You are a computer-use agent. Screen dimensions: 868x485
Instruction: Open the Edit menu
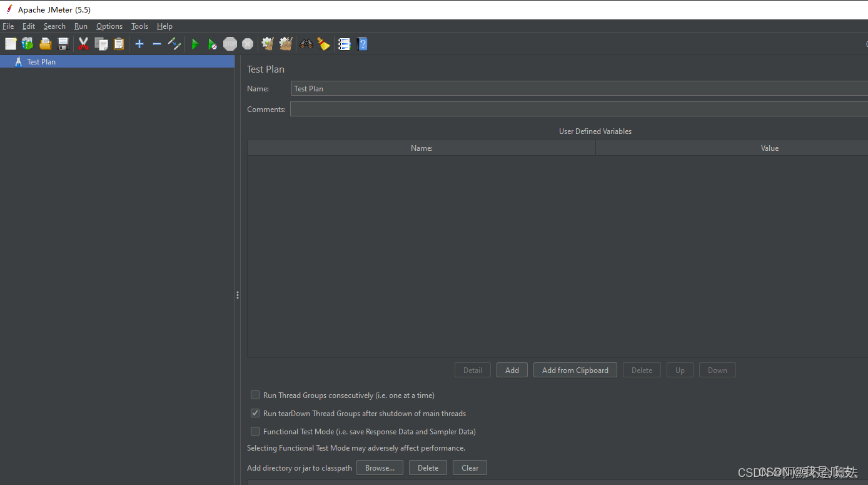pos(29,26)
